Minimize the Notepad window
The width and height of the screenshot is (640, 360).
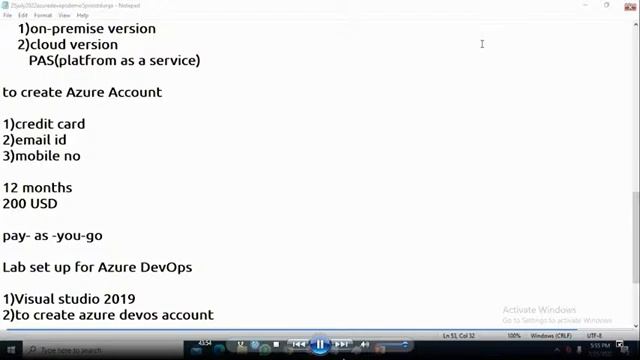pos(585,5)
